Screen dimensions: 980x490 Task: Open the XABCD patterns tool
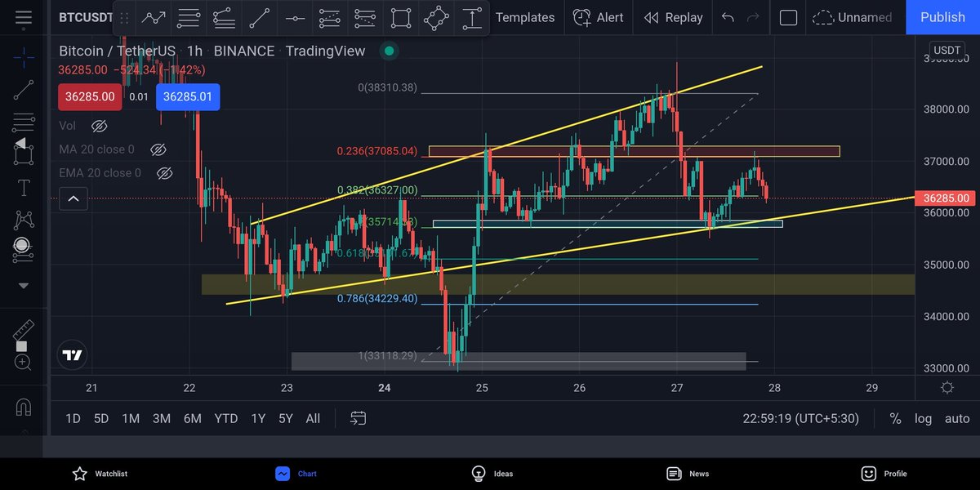coord(24,219)
